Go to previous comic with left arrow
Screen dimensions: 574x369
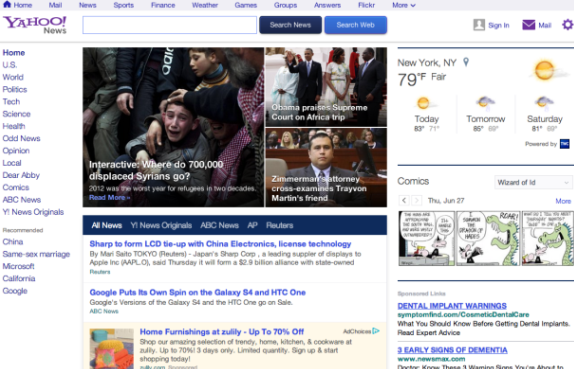[404, 201]
